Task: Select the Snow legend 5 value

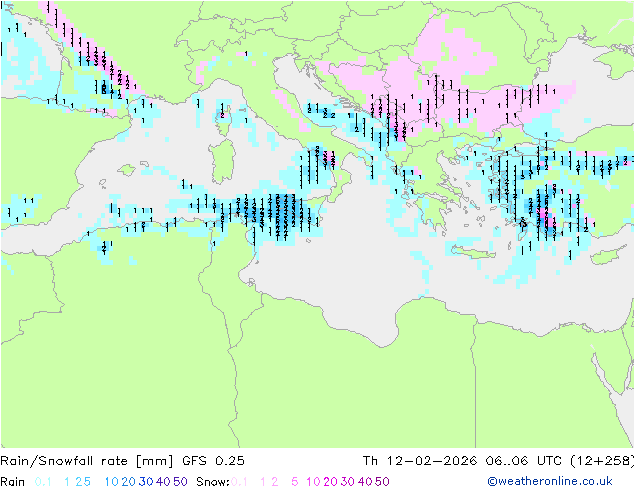Action: tap(295, 482)
